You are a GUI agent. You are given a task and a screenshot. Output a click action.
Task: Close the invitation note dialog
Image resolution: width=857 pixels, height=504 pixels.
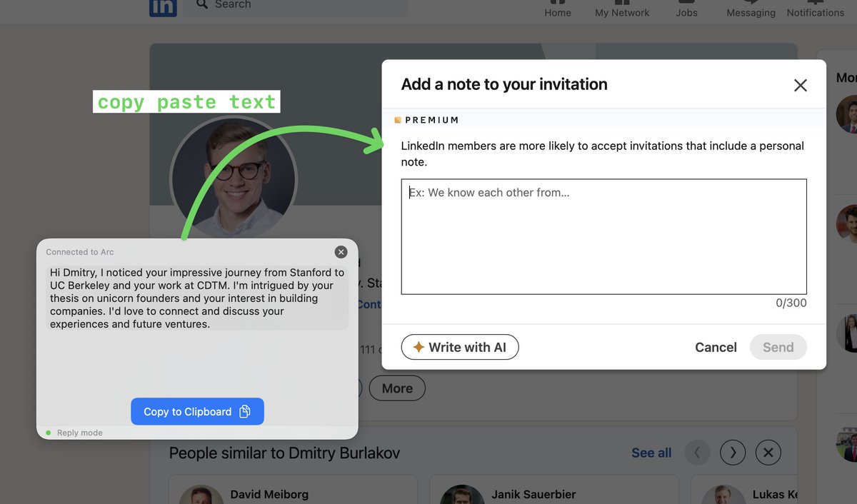800,86
